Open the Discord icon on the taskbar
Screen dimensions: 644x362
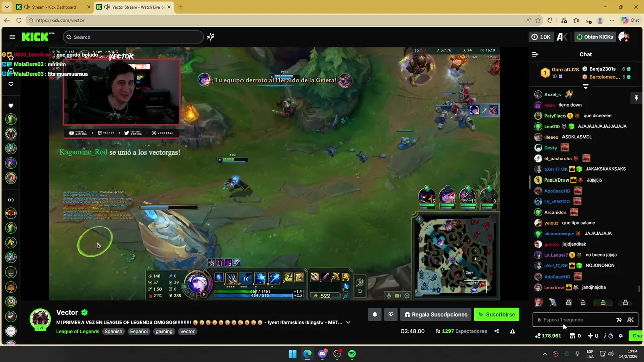[x=323, y=354]
